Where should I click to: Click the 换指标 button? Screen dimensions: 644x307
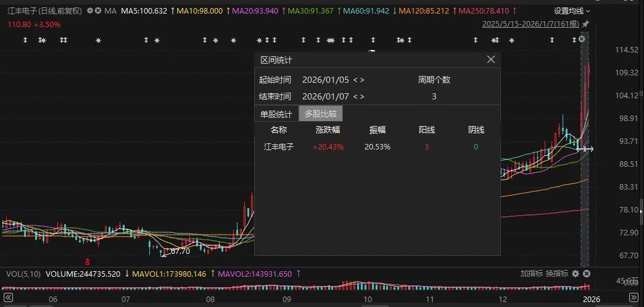coord(557,274)
